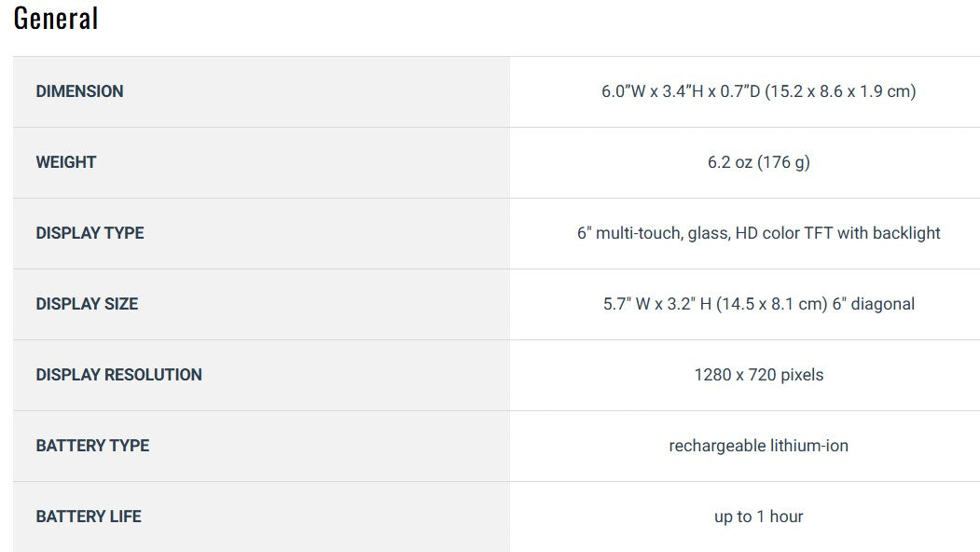This screenshot has width=980, height=552.
Task: Click the WEIGHT row label
Action: coord(66,162)
